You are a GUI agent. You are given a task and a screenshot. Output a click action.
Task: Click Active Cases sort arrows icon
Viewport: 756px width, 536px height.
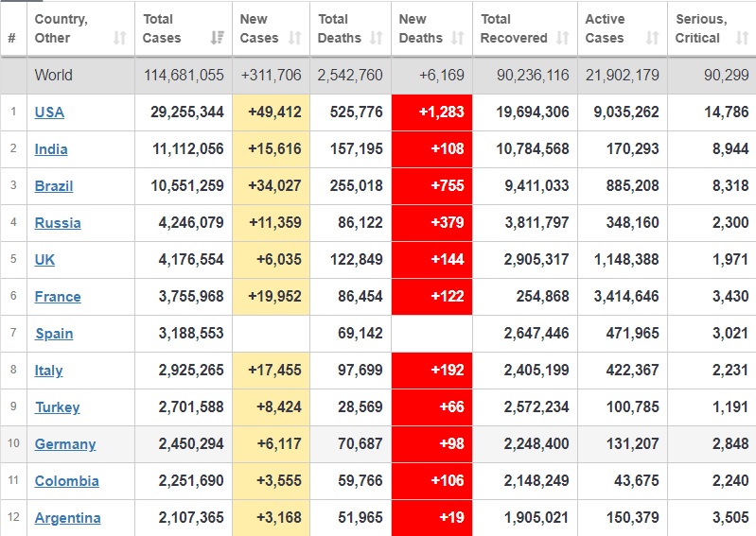(x=652, y=39)
